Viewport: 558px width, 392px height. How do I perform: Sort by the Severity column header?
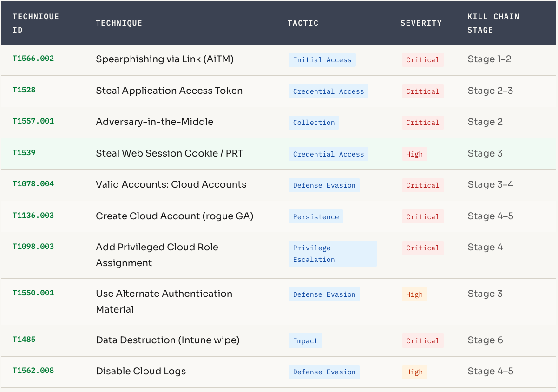[x=421, y=23]
